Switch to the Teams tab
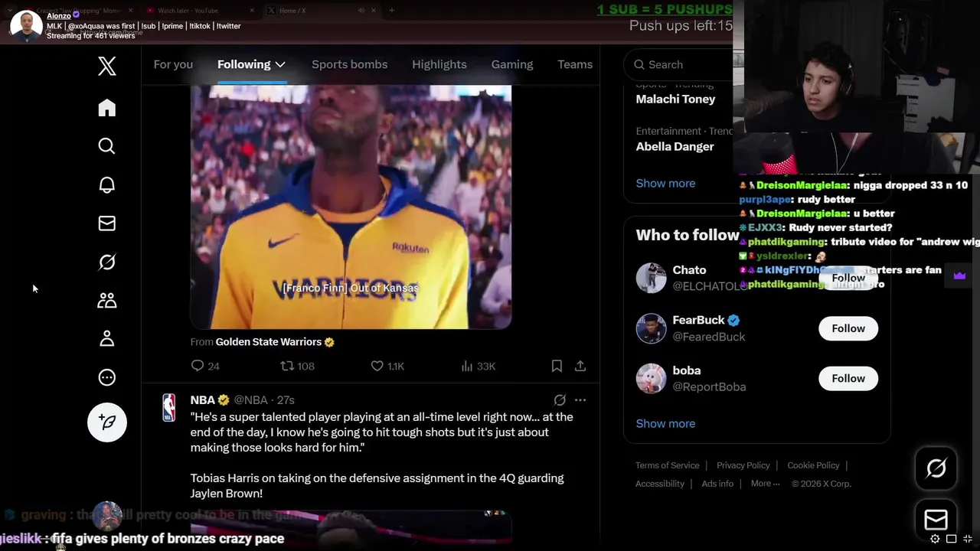The image size is (980, 551). pyautogui.click(x=575, y=64)
